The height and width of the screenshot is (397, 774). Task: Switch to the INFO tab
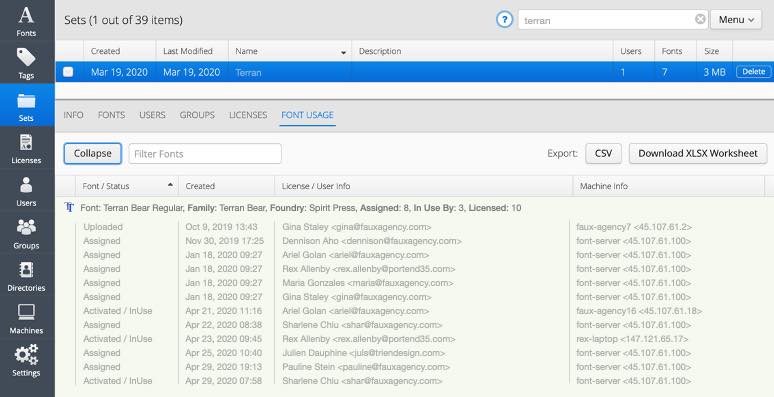73,115
